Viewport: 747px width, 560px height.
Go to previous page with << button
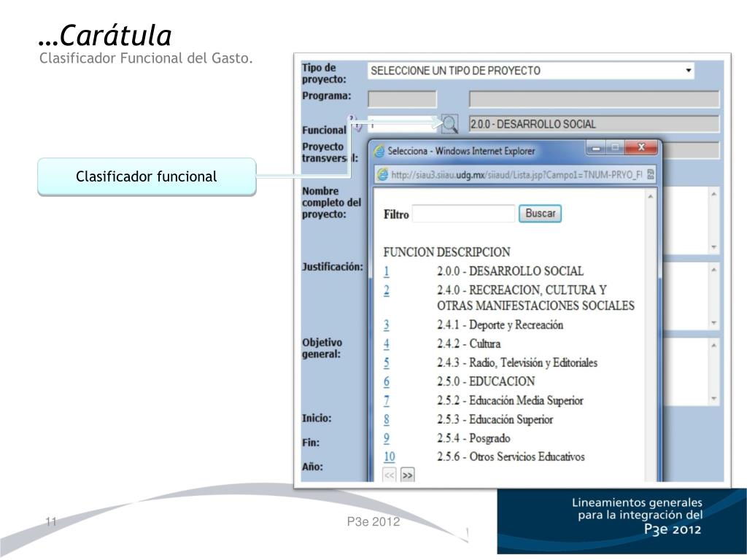[390, 475]
